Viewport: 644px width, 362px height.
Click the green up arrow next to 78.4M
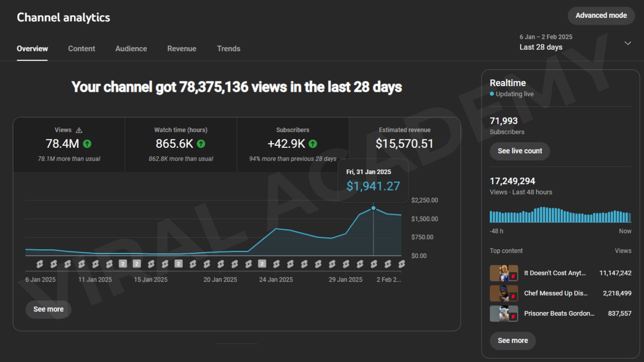[87, 144]
